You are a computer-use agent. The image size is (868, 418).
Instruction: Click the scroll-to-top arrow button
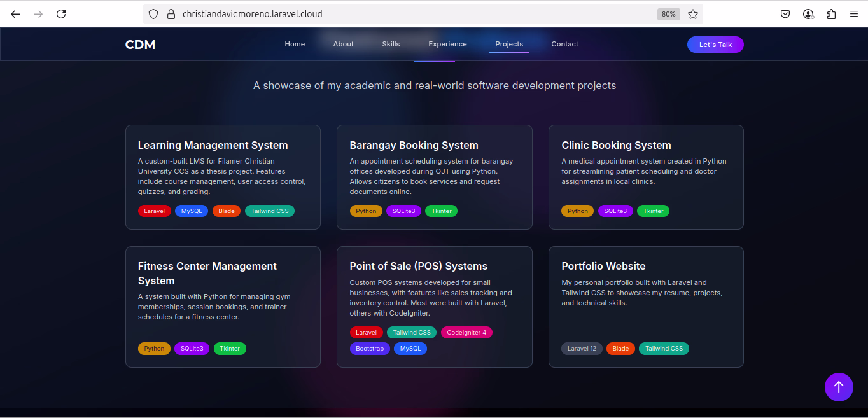tap(839, 387)
